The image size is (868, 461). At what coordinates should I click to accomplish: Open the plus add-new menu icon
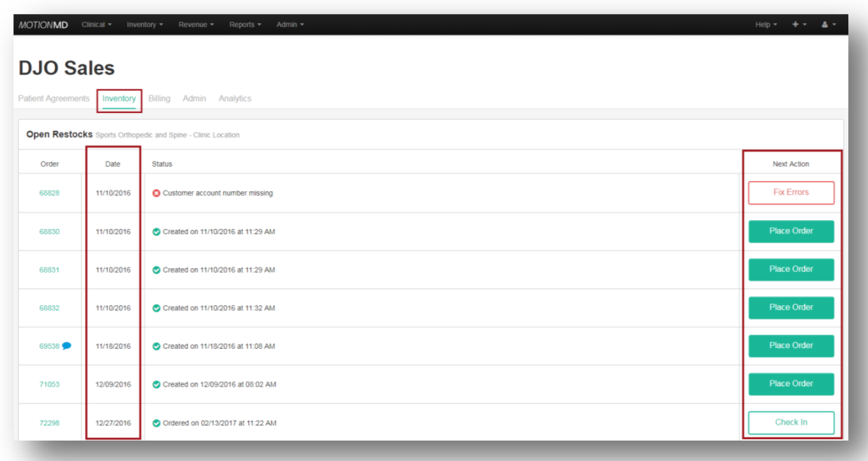(x=798, y=24)
